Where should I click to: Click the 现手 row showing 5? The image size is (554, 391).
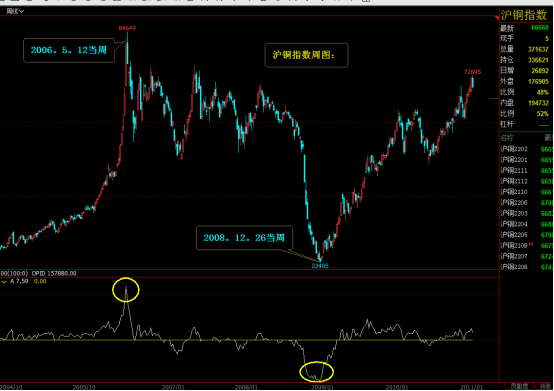pyautogui.click(x=525, y=38)
